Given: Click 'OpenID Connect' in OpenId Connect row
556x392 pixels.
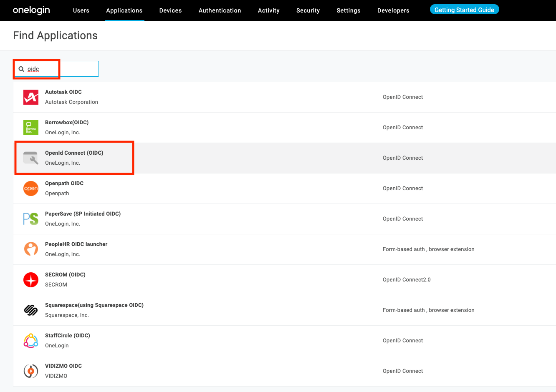Looking at the screenshot, I should (x=403, y=158).
